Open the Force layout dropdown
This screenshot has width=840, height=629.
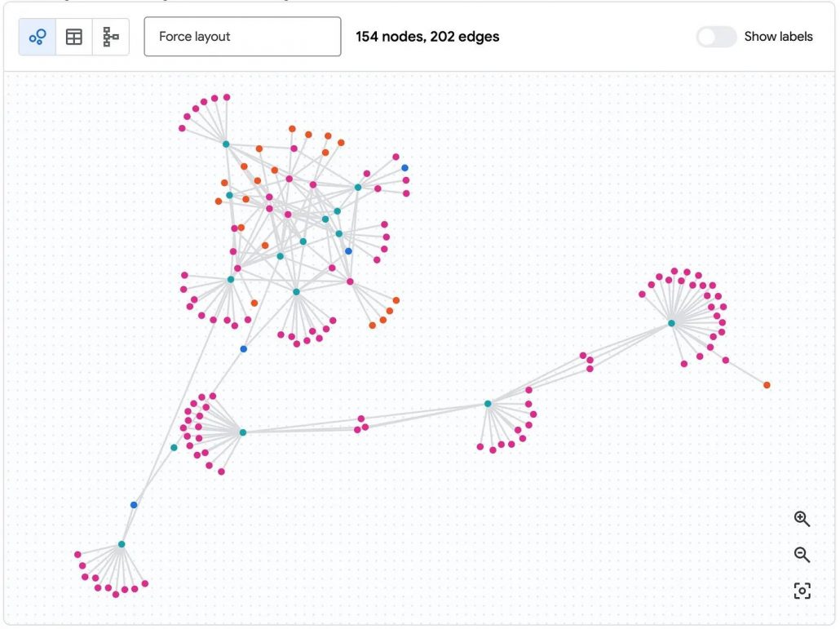[x=242, y=37]
